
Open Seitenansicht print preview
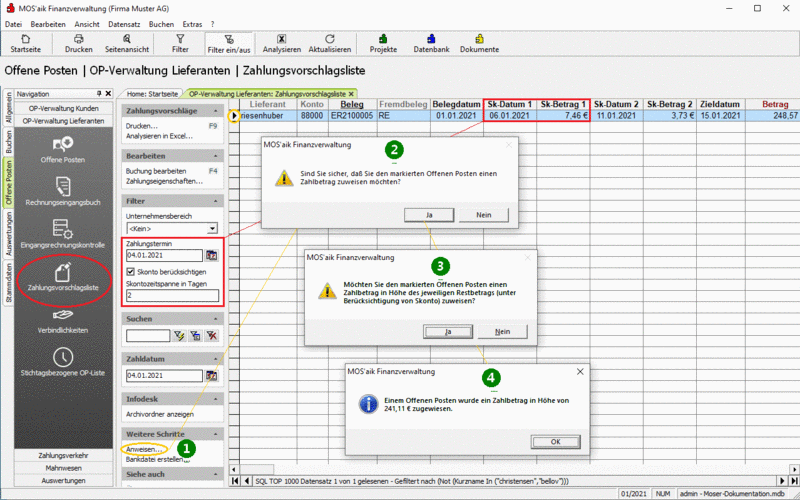tap(127, 44)
